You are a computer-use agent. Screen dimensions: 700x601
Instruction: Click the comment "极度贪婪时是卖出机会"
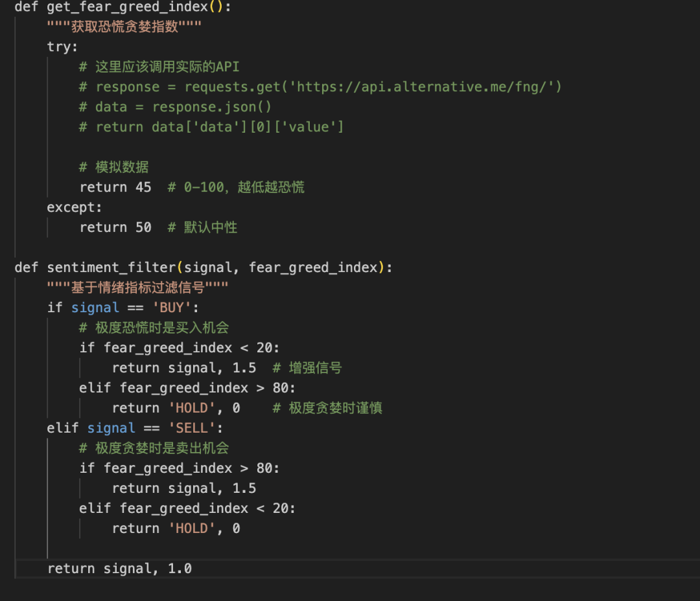[x=154, y=448]
